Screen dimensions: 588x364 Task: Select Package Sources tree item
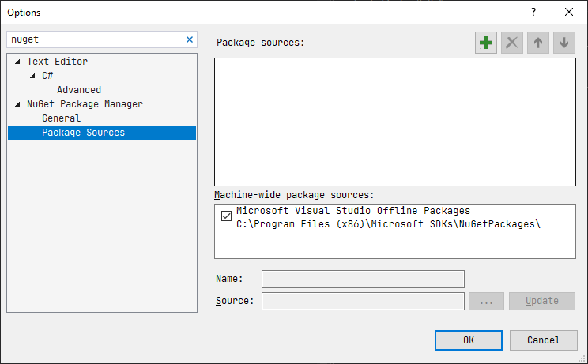tap(102, 133)
